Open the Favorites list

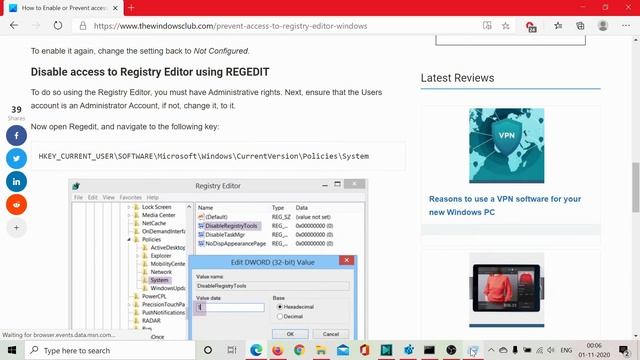click(x=558, y=26)
